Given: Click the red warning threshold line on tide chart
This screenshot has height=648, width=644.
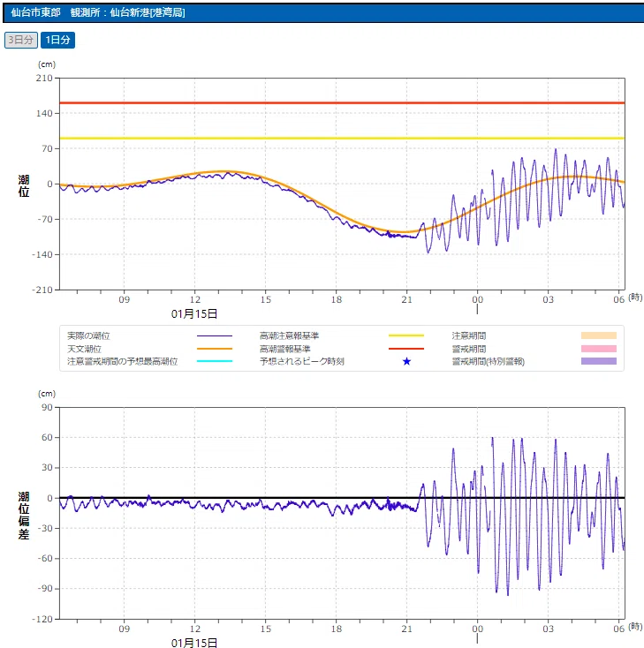Looking at the screenshot, I should 342,103.
